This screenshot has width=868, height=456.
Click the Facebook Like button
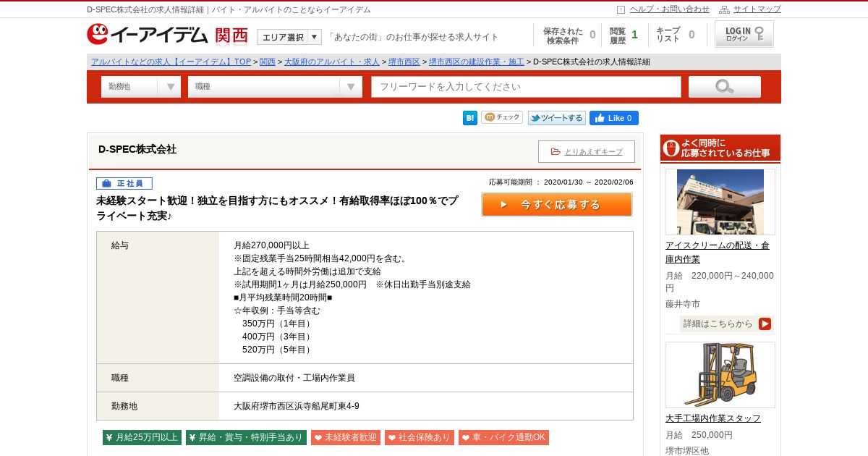[614, 118]
